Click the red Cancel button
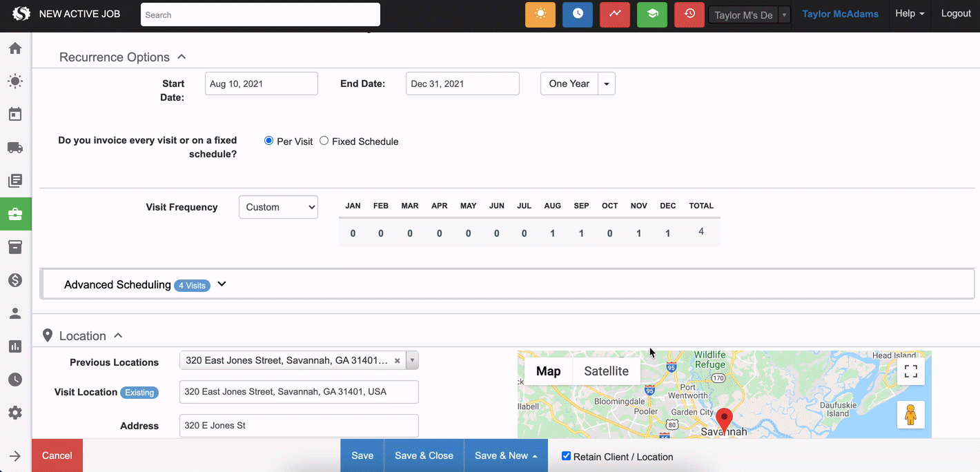The height and width of the screenshot is (472, 980). [57, 455]
